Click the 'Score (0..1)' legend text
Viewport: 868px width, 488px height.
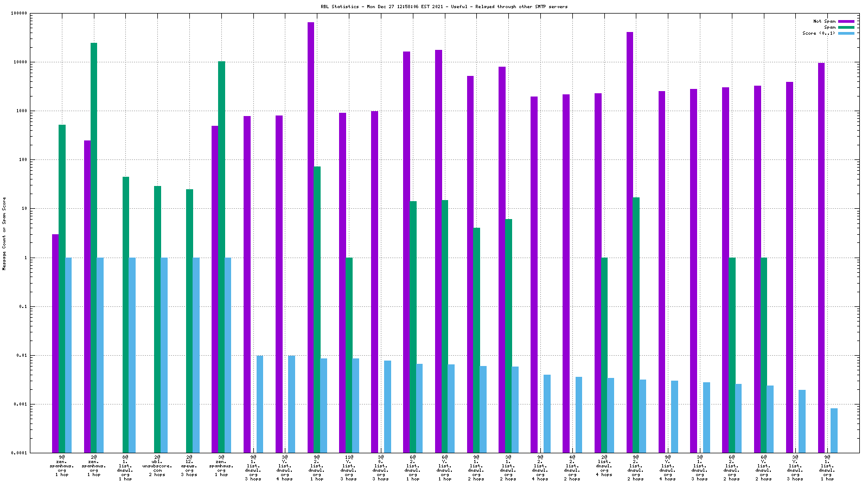(819, 33)
